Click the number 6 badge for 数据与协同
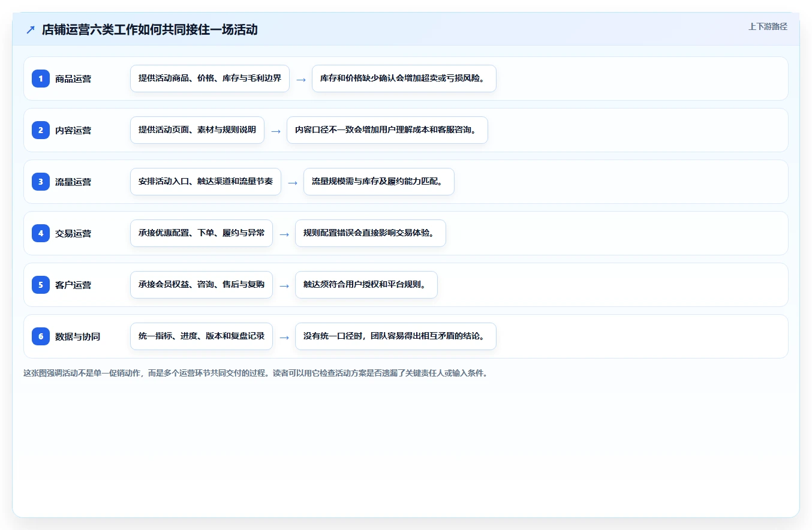The width and height of the screenshot is (812, 530). (41, 336)
